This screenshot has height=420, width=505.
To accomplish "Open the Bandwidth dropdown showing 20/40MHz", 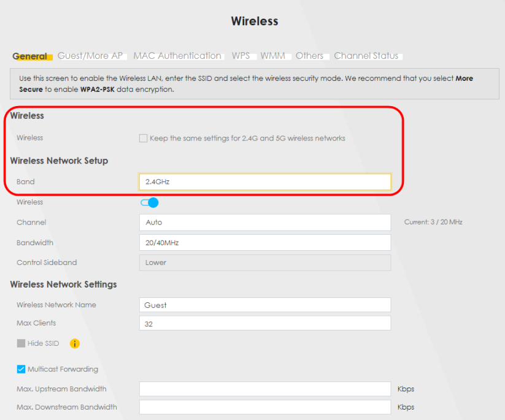I will [x=264, y=243].
